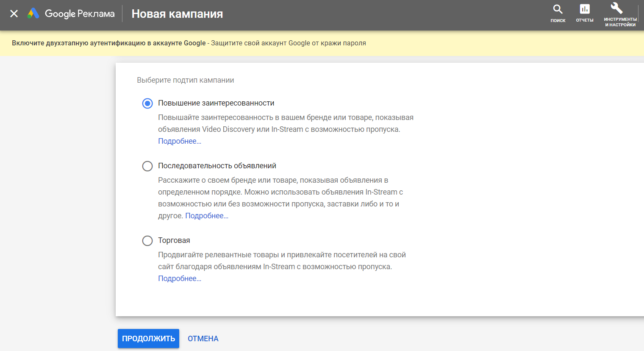Click the Google Ads triangle logo
The image size is (644, 351).
[33, 14]
